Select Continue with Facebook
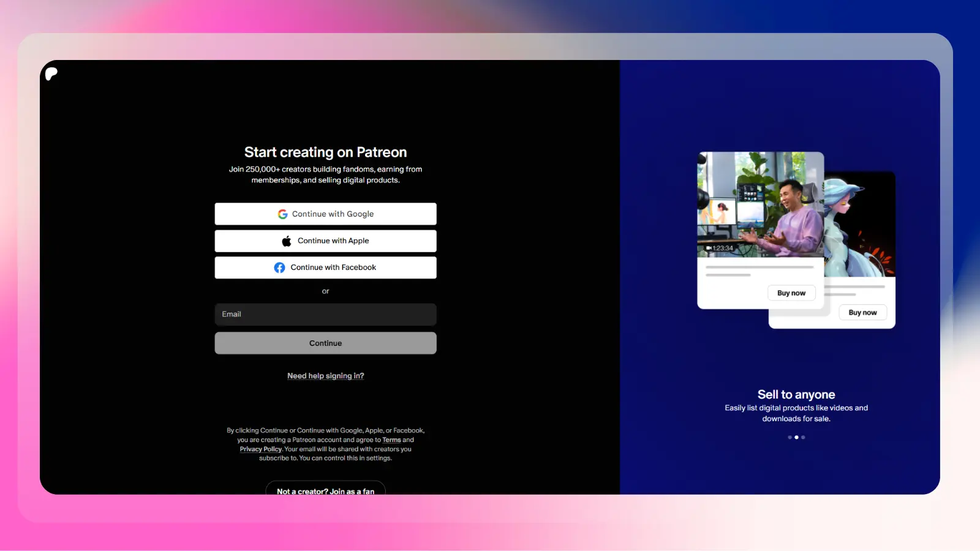 tap(325, 268)
